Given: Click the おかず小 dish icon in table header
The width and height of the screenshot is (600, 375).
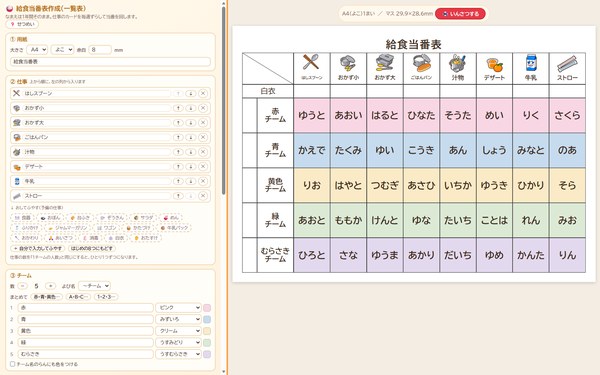Looking at the screenshot, I should [348, 63].
